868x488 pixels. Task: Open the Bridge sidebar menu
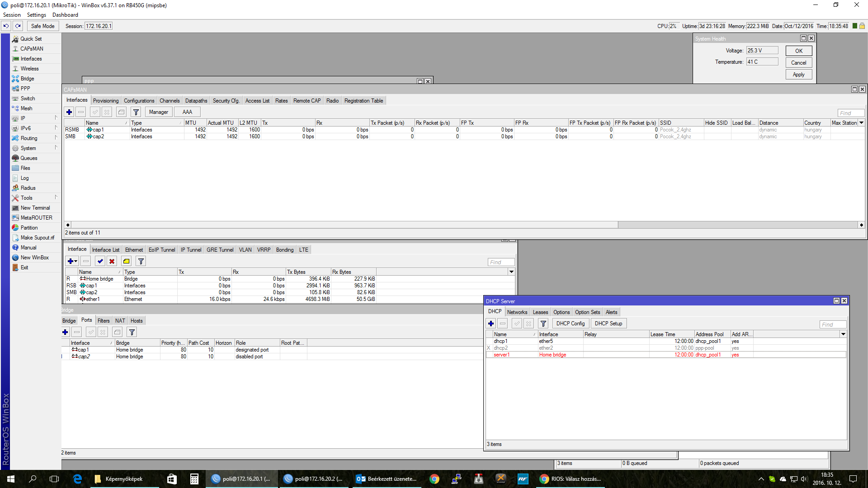pyautogui.click(x=27, y=79)
